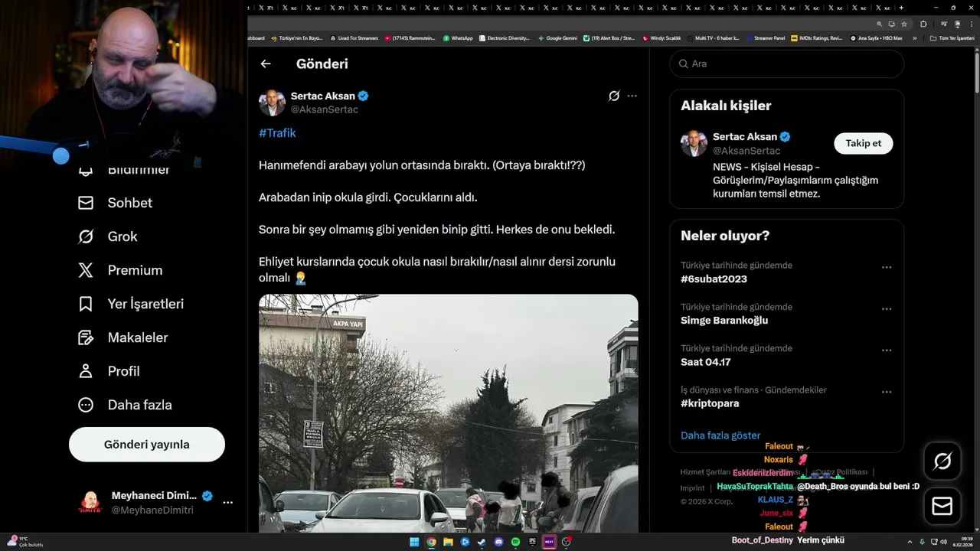Focus the Ara search field

click(787, 64)
